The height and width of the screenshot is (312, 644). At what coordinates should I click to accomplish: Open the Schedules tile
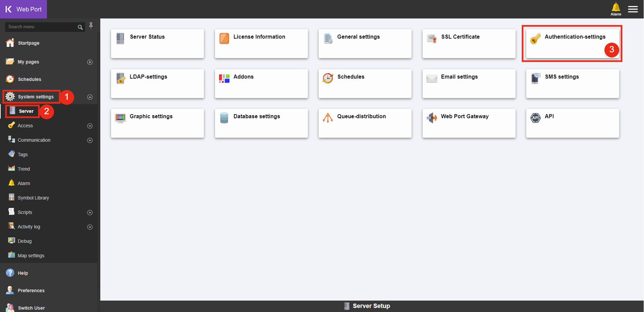[365, 84]
